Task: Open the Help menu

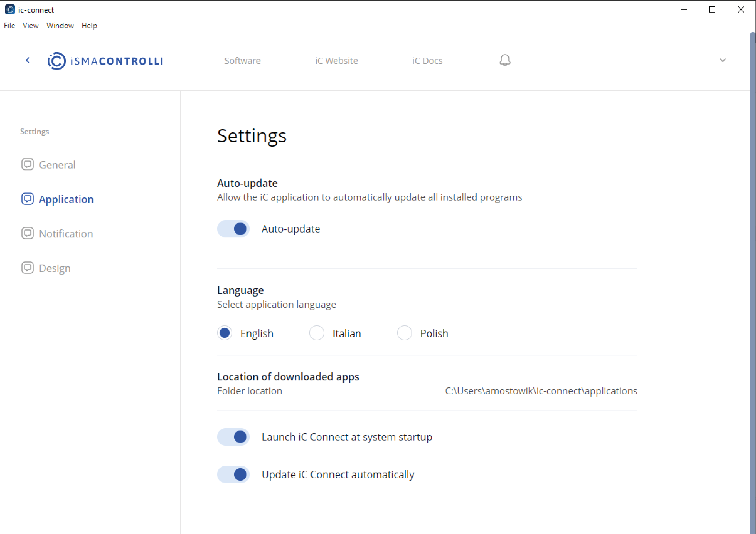Action: pos(89,25)
